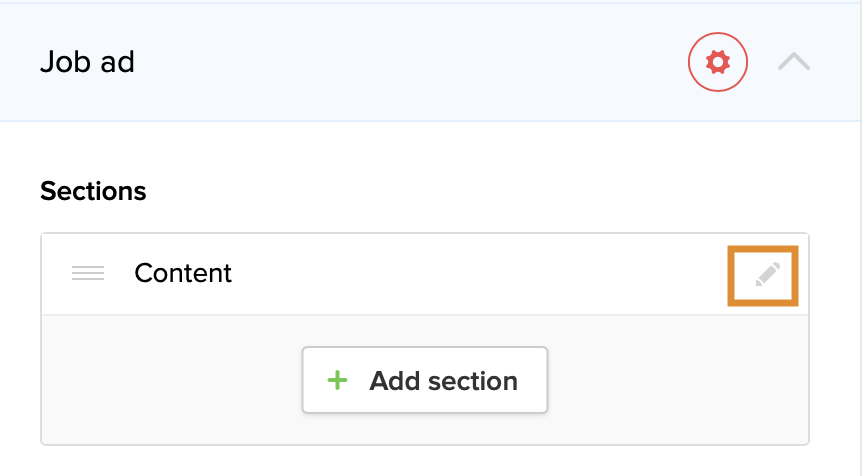Click empty space in Job ad header bar
The width and height of the screenshot is (862, 476).
coord(400,63)
